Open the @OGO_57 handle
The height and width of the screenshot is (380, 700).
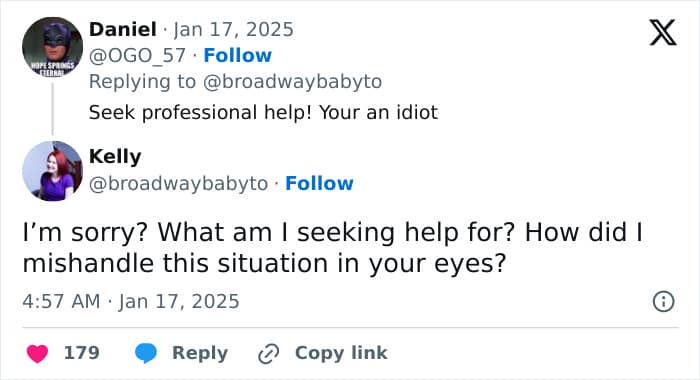[137, 55]
